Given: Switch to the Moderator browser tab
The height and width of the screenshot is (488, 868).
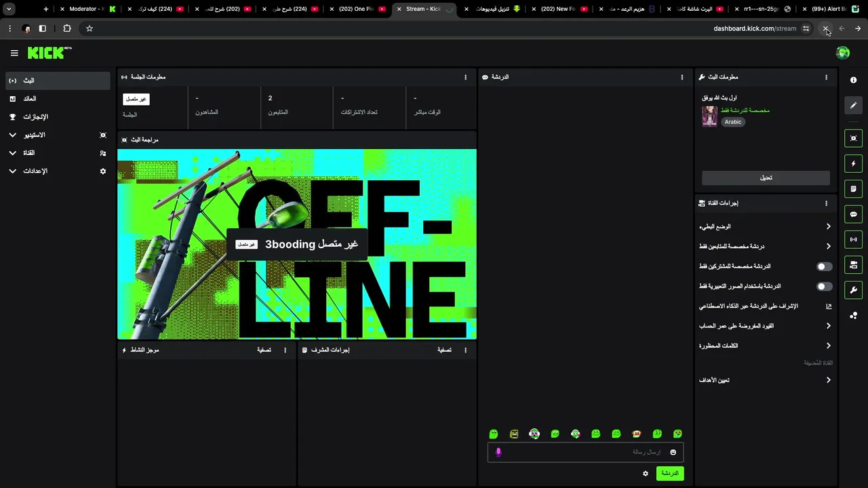Looking at the screenshot, I should pyautogui.click(x=88, y=9).
